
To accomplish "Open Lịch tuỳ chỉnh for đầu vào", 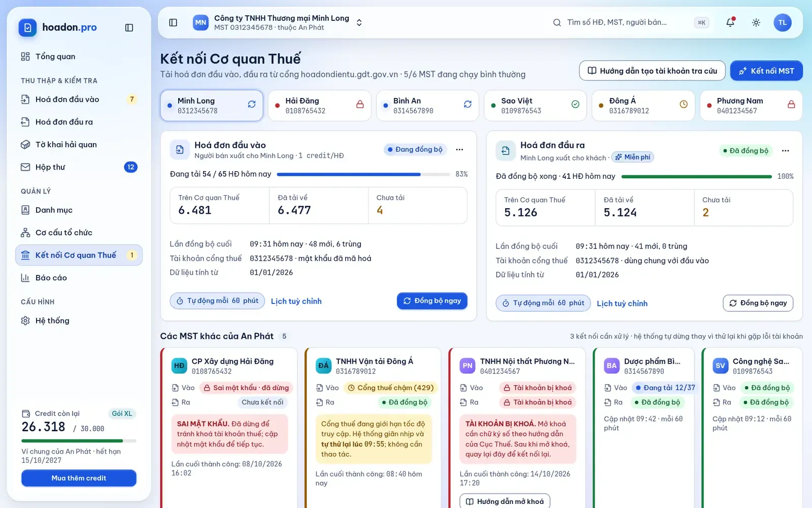I will click(296, 301).
